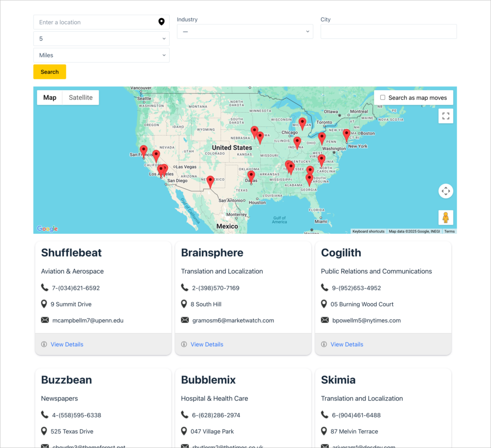Click the Street View pegman icon

445,218
